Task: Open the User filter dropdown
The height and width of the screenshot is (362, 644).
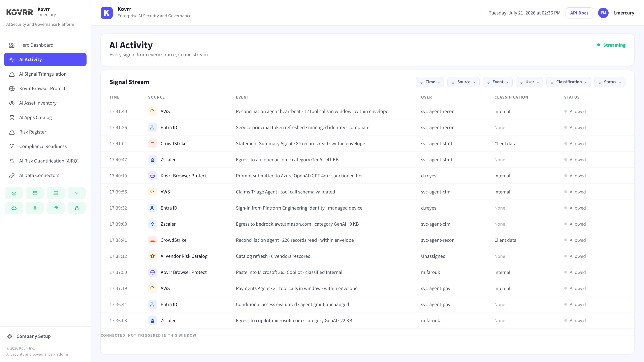Action: coord(529,82)
